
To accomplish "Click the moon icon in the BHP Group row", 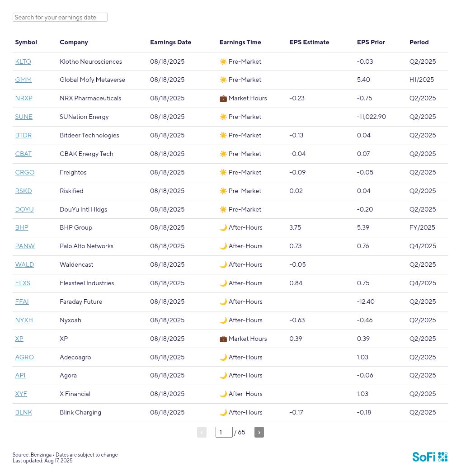I will [223, 228].
